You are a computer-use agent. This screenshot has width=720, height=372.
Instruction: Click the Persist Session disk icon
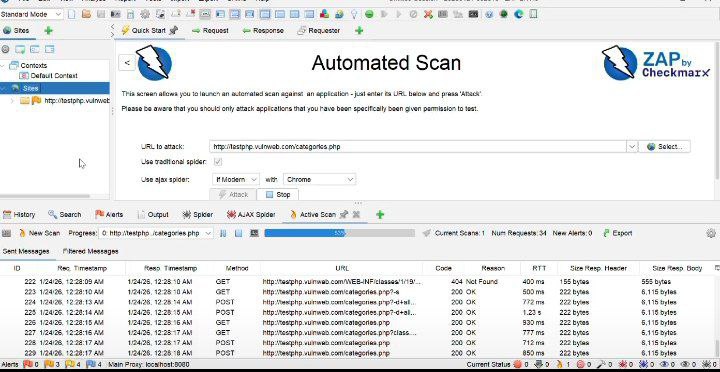pos(101,14)
